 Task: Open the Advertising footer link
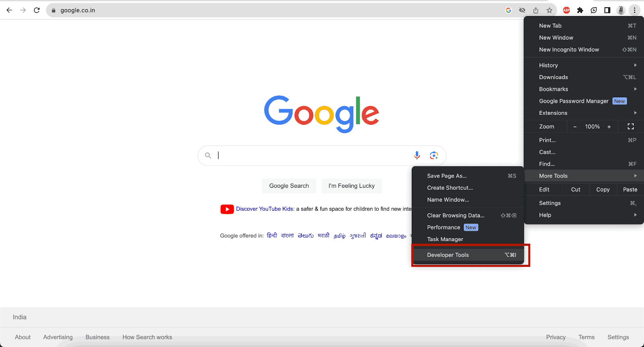[58, 337]
